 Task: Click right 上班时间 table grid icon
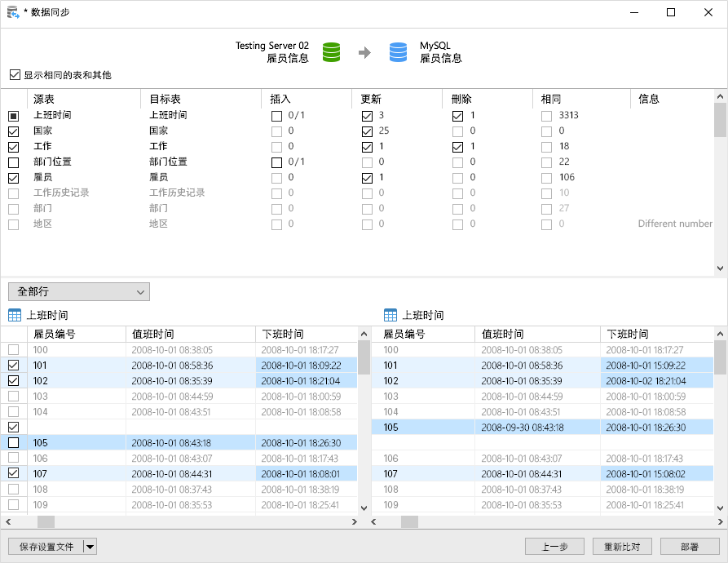coord(390,315)
